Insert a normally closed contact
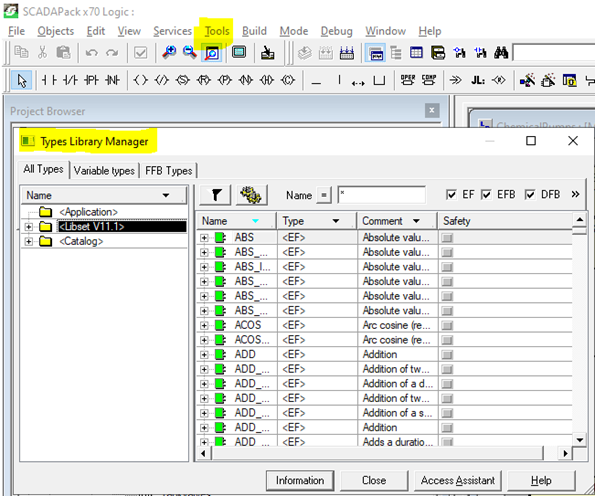This screenshot has height=496, width=595. pyautogui.click(x=70, y=80)
